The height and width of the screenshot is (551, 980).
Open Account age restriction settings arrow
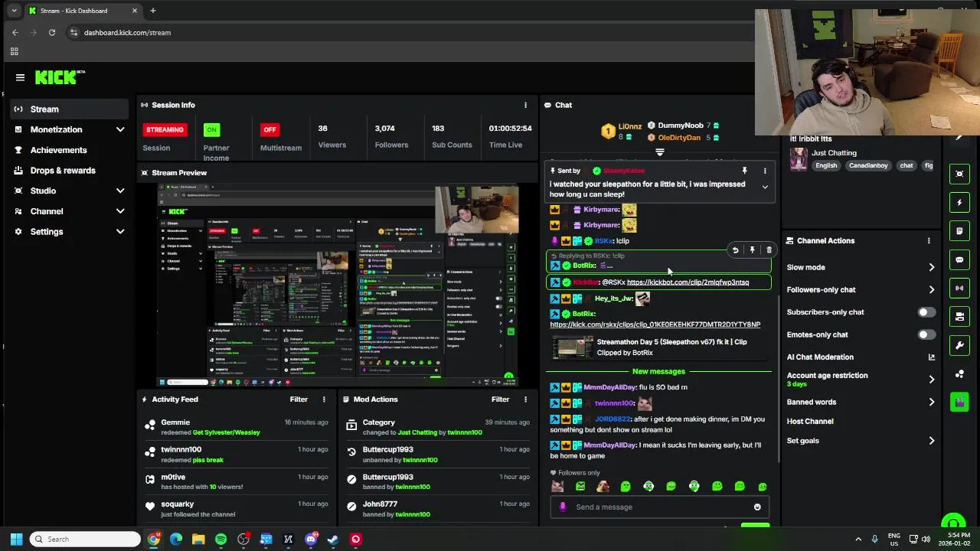tap(931, 380)
